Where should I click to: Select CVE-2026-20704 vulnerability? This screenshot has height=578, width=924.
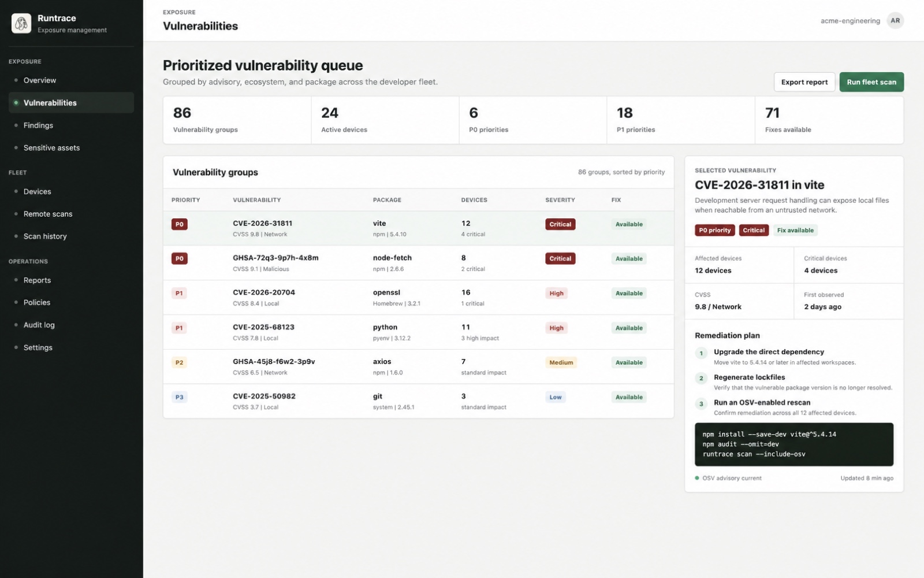pyautogui.click(x=418, y=298)
